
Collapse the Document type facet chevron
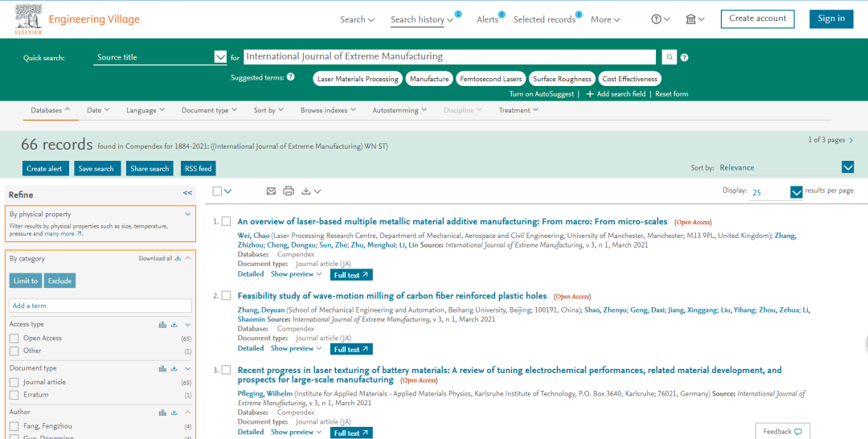pos(187,368)
